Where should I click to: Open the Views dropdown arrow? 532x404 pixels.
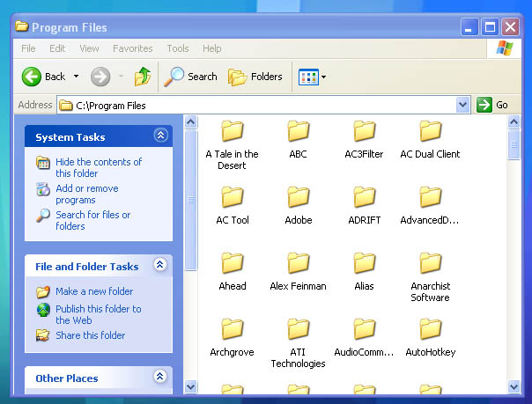tap(323, 77)
